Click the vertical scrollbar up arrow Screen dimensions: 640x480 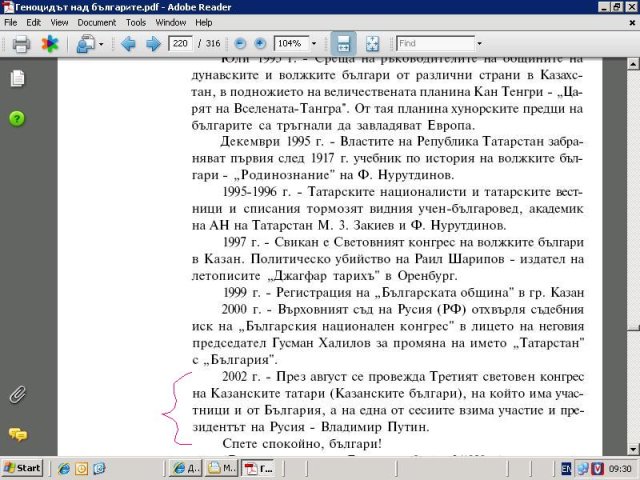(633, 63)
